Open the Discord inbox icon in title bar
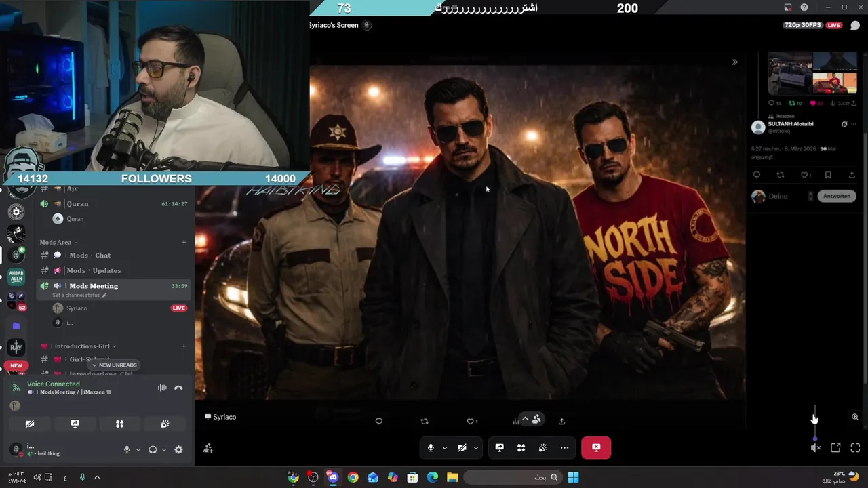The width and height of the screenshot is (868, 488). click(788, 7)
